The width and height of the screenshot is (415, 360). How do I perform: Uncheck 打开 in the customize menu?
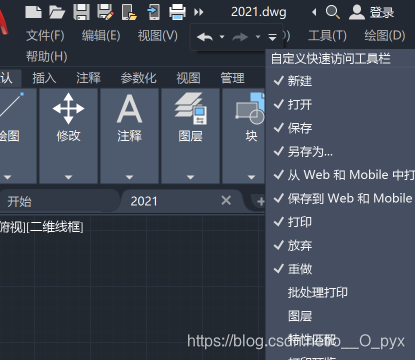coord(340,105)
